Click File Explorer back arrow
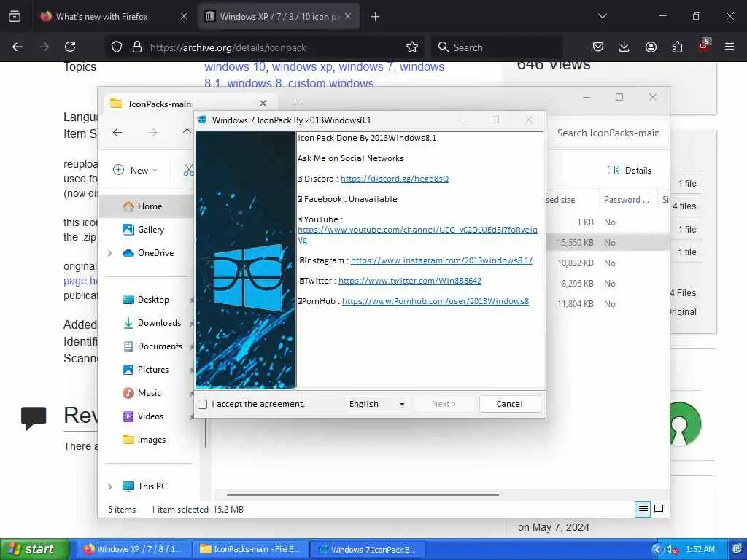 (x=117, y=133)
